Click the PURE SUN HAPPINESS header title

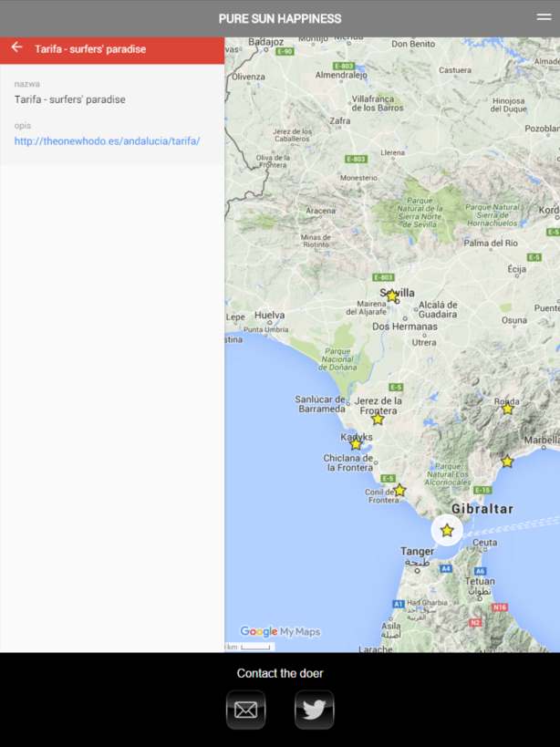click(x=280, y=18)
